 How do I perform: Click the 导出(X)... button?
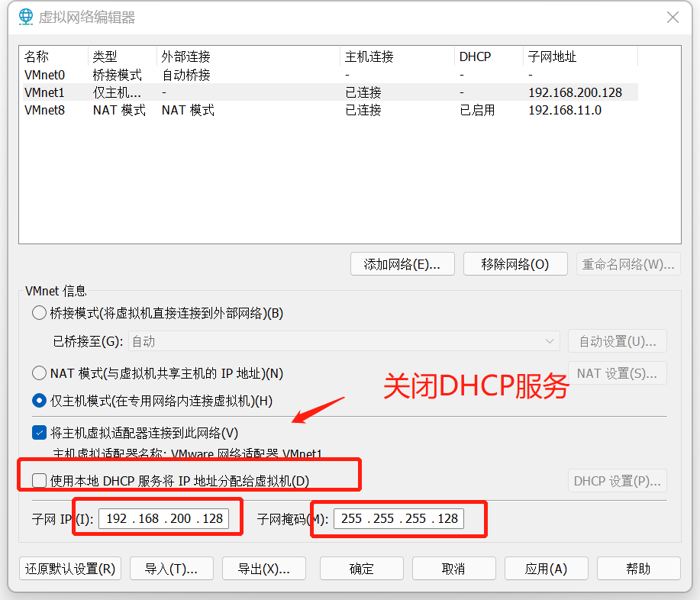[264, 568]
